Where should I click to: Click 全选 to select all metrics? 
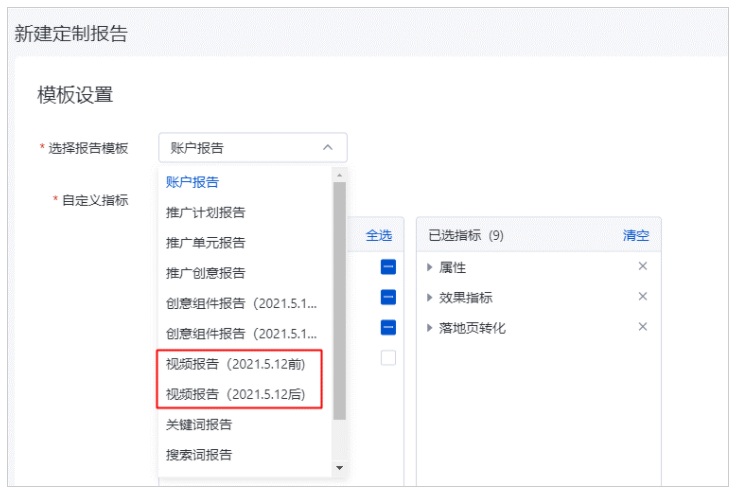379,235
